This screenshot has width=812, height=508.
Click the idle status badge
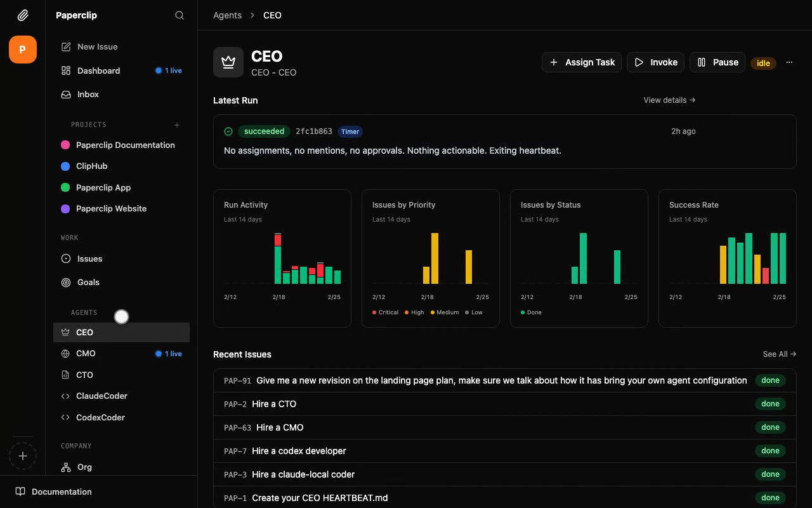pos(763,63)
